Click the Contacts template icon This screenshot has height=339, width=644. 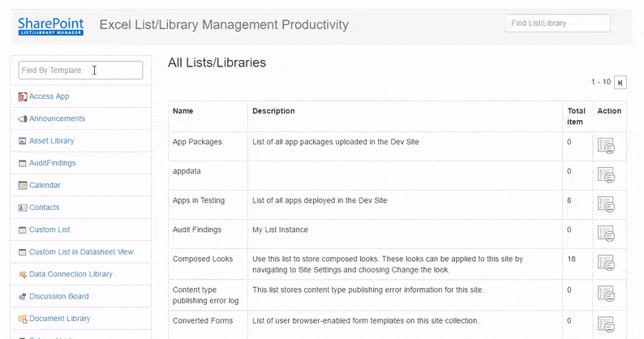(x=23, y=208)
